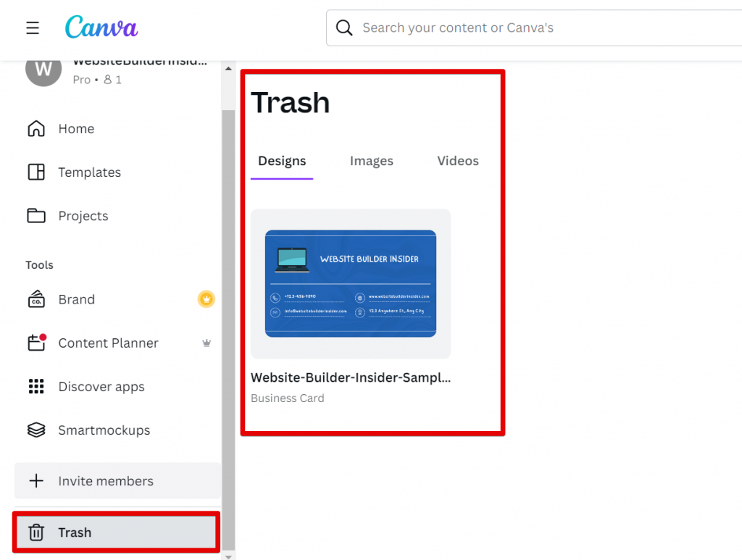Select the Trash bin icon
Screen dimensions: 742x560
coord(36,532)
